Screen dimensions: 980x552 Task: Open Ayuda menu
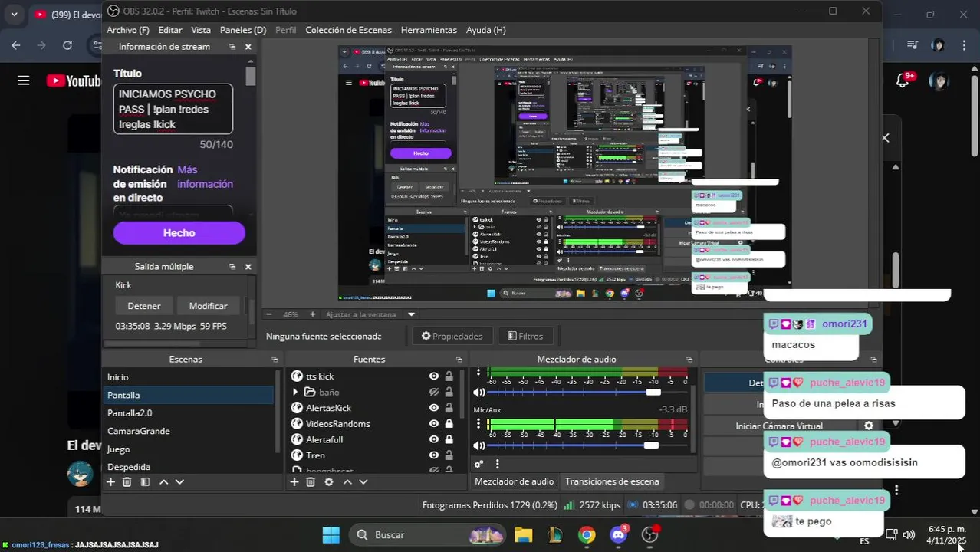point(486,30)
